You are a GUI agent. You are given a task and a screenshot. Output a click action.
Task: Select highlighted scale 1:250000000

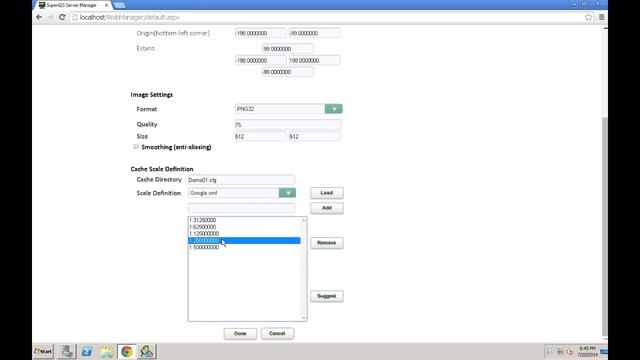[244, 240]
